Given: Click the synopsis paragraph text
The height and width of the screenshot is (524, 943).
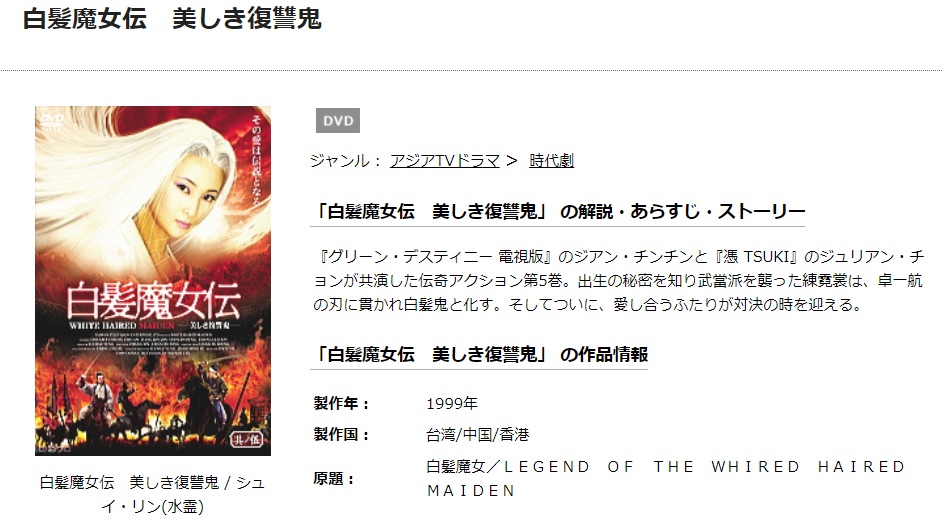Looking at the screenshot, I should [x=618, y=280].
